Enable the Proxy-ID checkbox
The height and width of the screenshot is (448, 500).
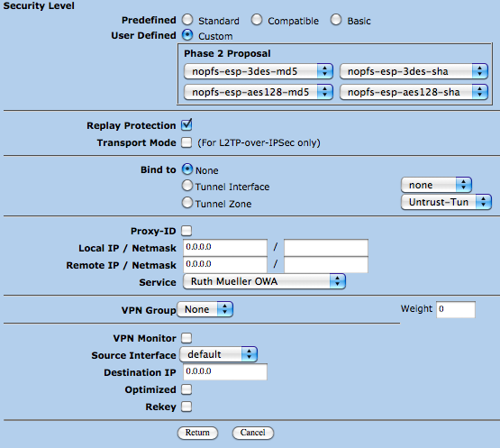coord(186,231)
